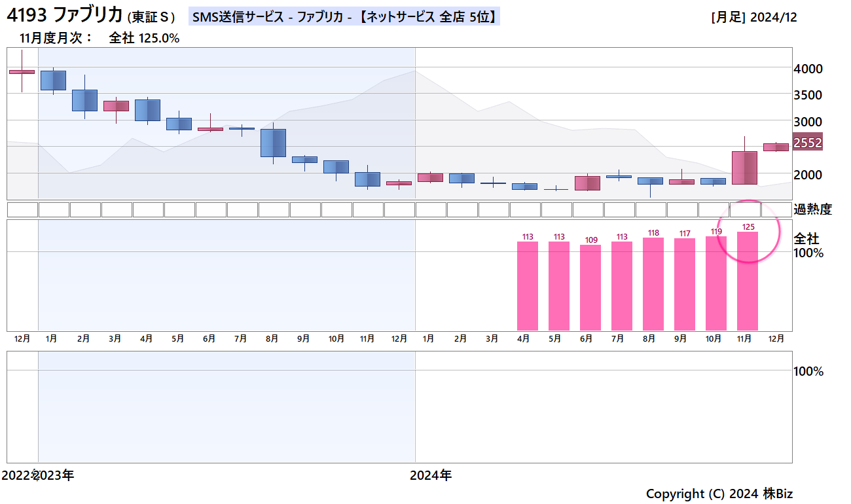Click the 4000 price axis label

click(808, 69)
